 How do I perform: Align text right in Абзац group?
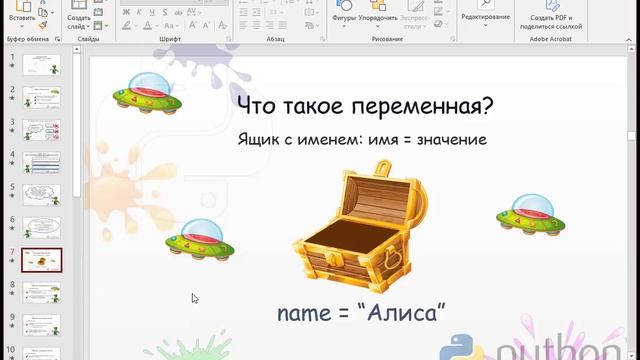tap(269, 25)
